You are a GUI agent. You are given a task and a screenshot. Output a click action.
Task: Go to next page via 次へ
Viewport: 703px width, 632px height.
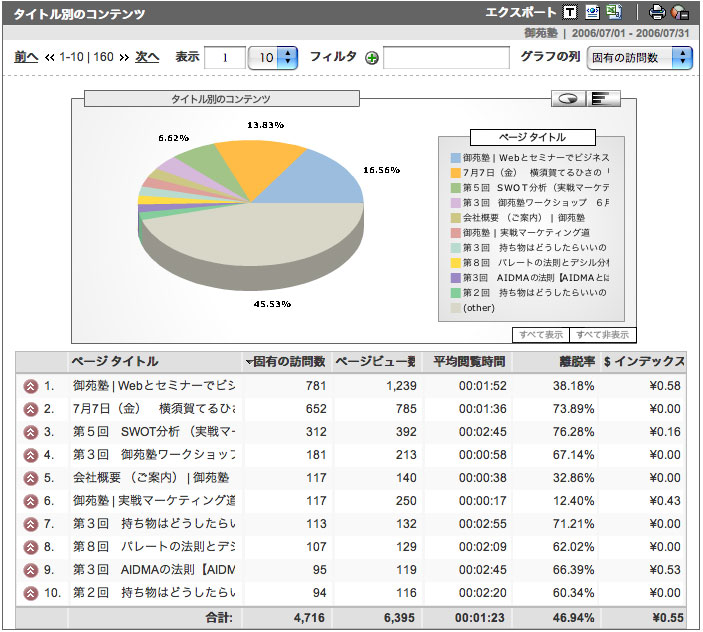click(x=147, y=57)
